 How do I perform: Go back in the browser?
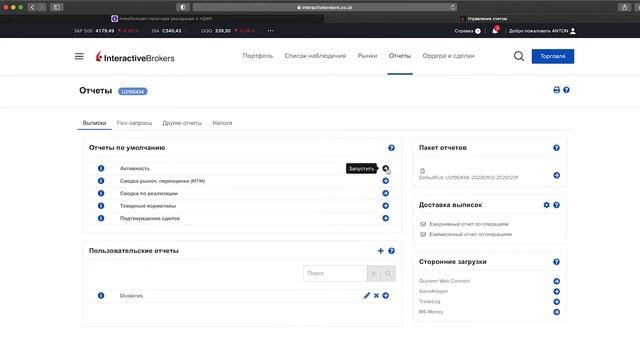point(32,7)
